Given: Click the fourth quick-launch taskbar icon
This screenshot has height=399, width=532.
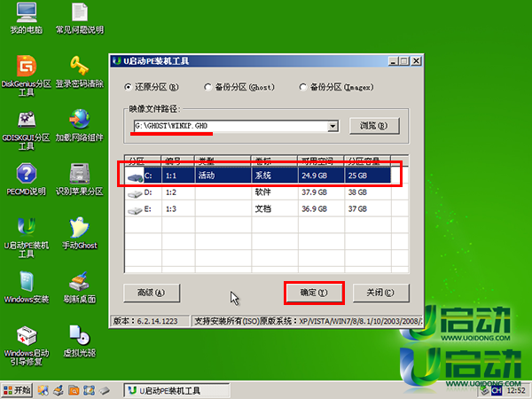Looking at the screenshot, I should [x=89, y=390].
